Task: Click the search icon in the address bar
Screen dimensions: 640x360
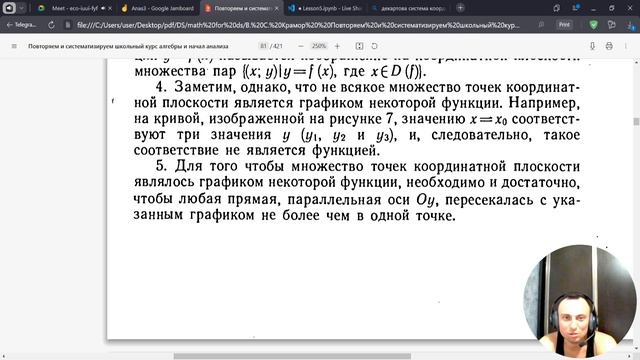Action: pyautogui.click(x=541, y=25)
